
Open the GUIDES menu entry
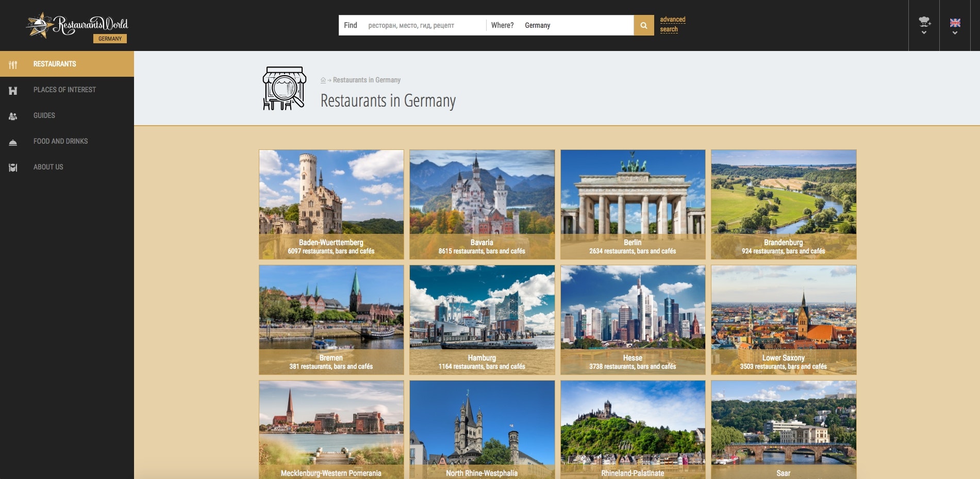pos(44,115)
